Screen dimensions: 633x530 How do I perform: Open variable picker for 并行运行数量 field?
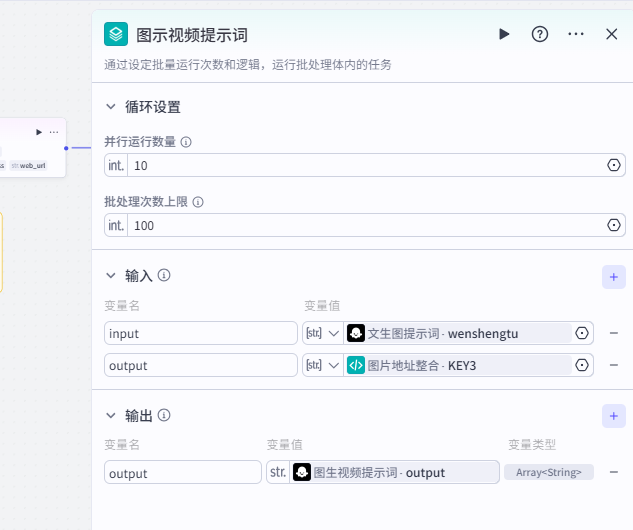click(614, 165)
